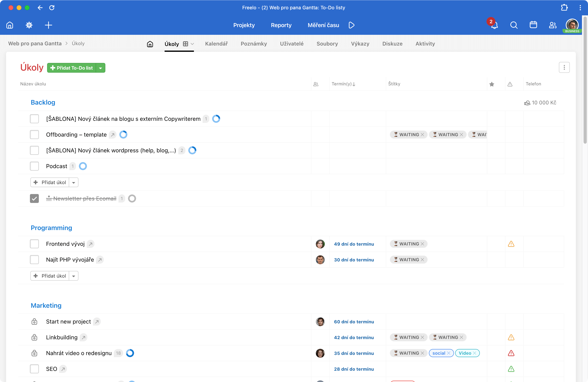Remove the social tag on Nahrát video row
The image size is (588, 382).
(x=449, y=353)
